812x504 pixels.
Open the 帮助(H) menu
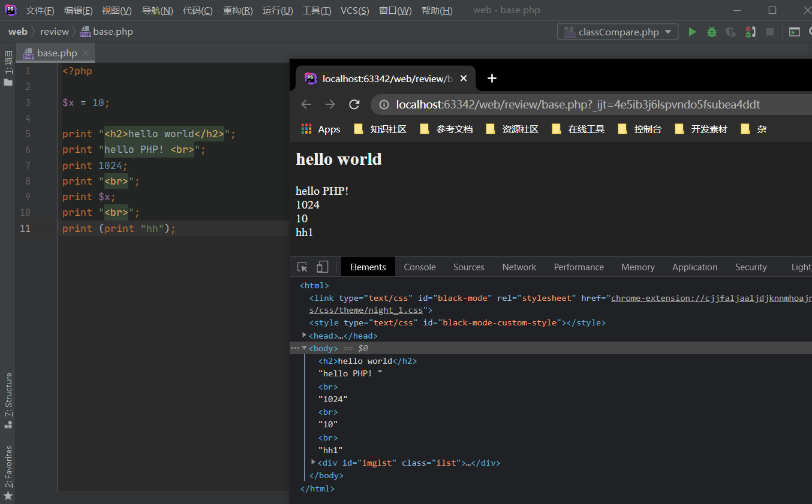pyautogui.click(x=437, y=11)
